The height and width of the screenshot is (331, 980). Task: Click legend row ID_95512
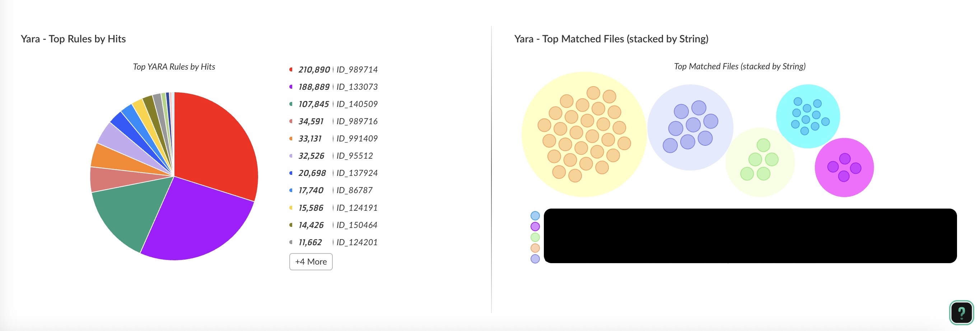tap(331, 155)
